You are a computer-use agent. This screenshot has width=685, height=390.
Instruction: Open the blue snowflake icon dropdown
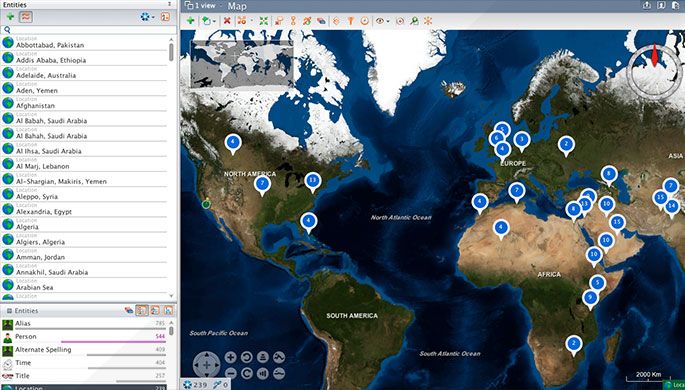click(x=147, y=17)
